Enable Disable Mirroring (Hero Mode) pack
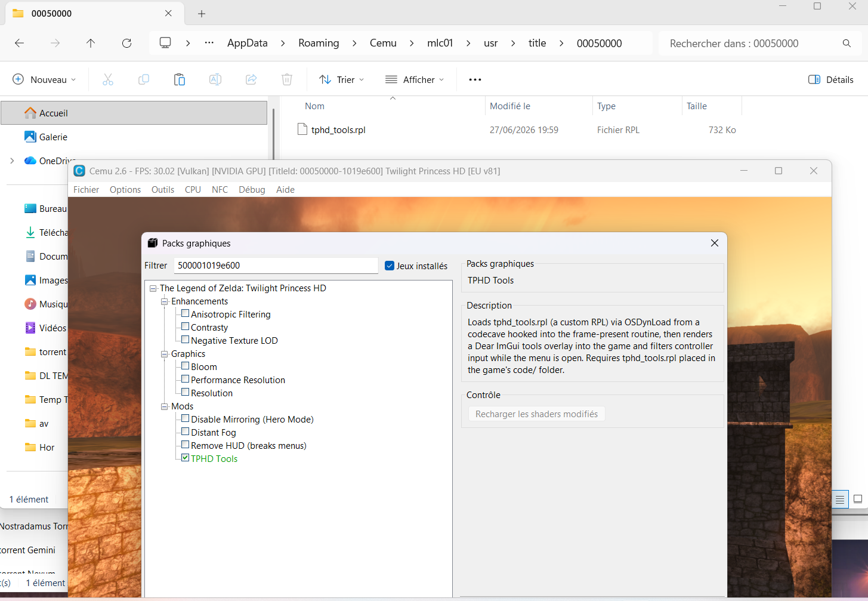The height and width of the screenshot is (601, 868). 186,418
